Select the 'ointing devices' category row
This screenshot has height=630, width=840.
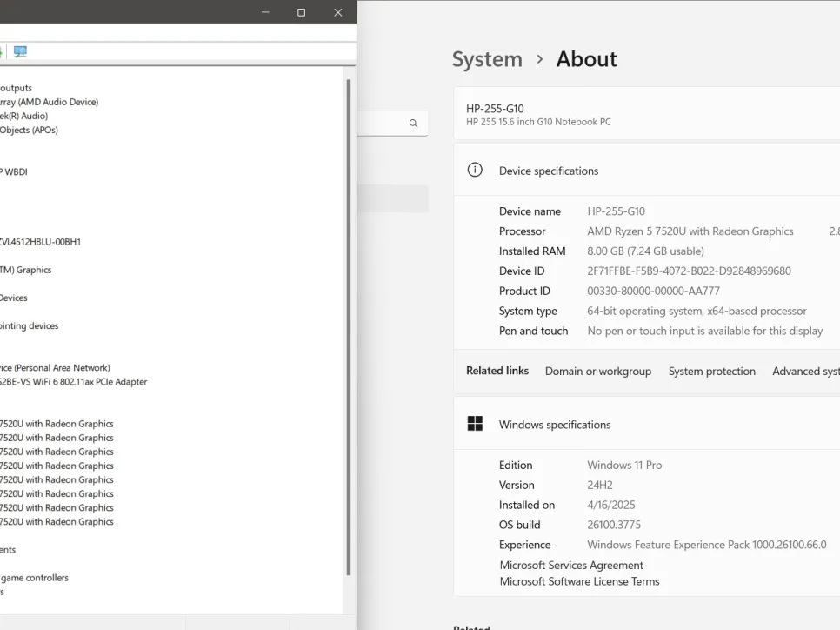30,326
